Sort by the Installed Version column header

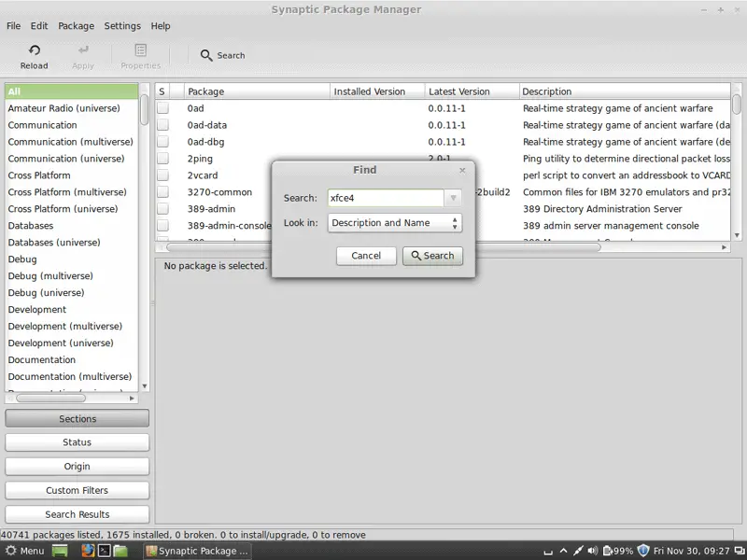377,91
